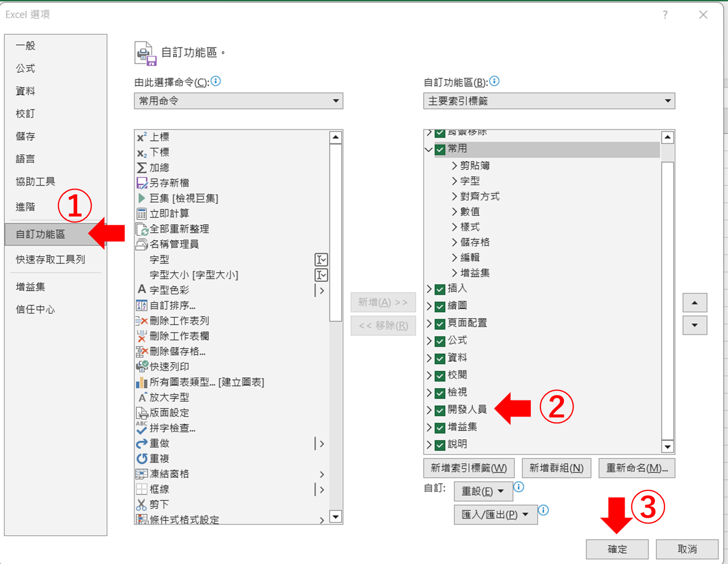728x564 pixels.
Task: Click the 刪除工作表列 icon
Action: pos(142,321)
